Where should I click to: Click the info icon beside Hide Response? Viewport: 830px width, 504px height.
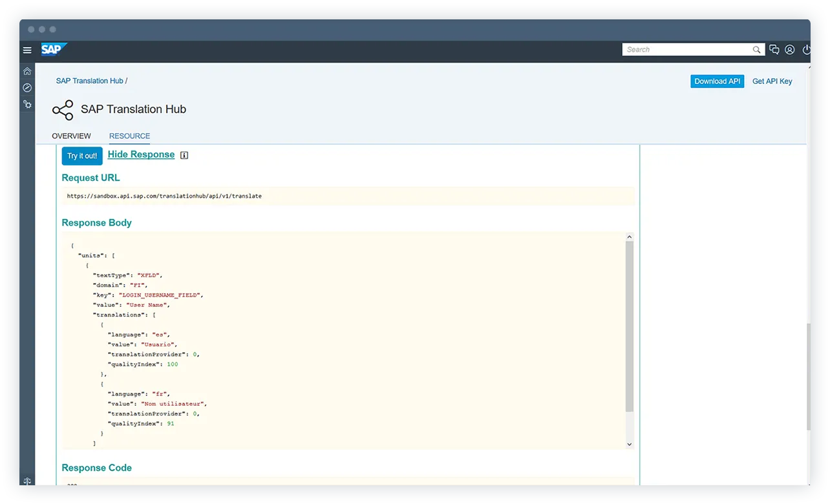184,155
